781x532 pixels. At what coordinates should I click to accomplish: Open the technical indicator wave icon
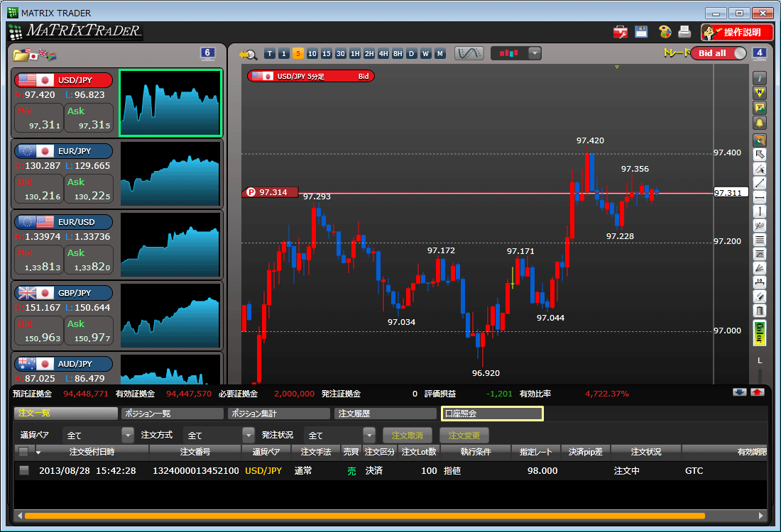coord(469,53)
